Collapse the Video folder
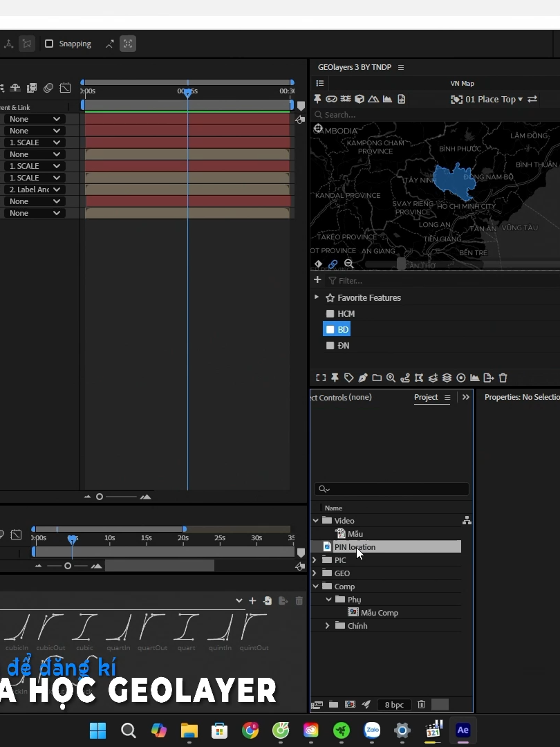Viewport: 560px width, 747px height. click(315, 521)
